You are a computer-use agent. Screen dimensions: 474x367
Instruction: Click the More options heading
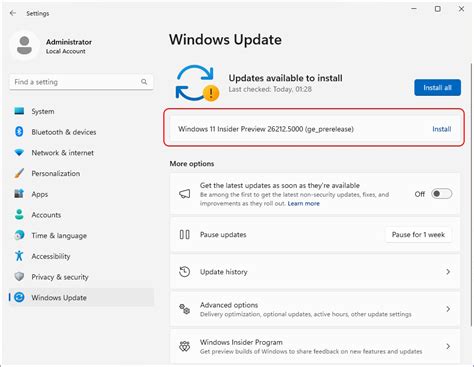click(192, 164)
